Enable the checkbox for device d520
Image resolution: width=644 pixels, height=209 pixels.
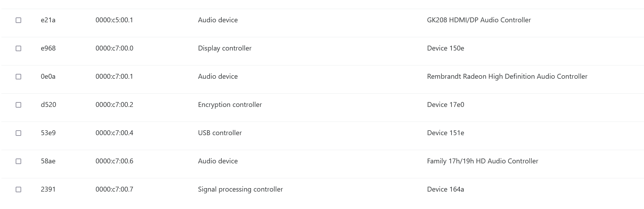tap(18, 105)
